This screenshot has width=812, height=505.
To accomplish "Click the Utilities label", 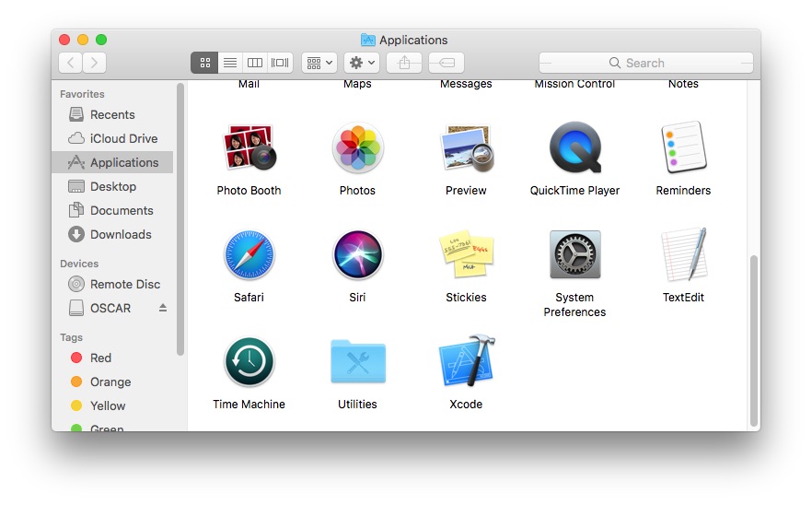I will tap(357, 404).
